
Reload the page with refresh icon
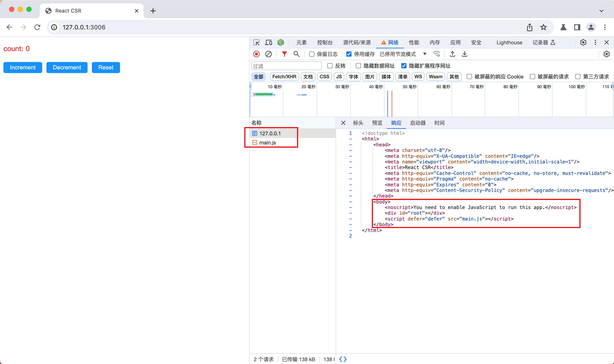pos(37,27)
